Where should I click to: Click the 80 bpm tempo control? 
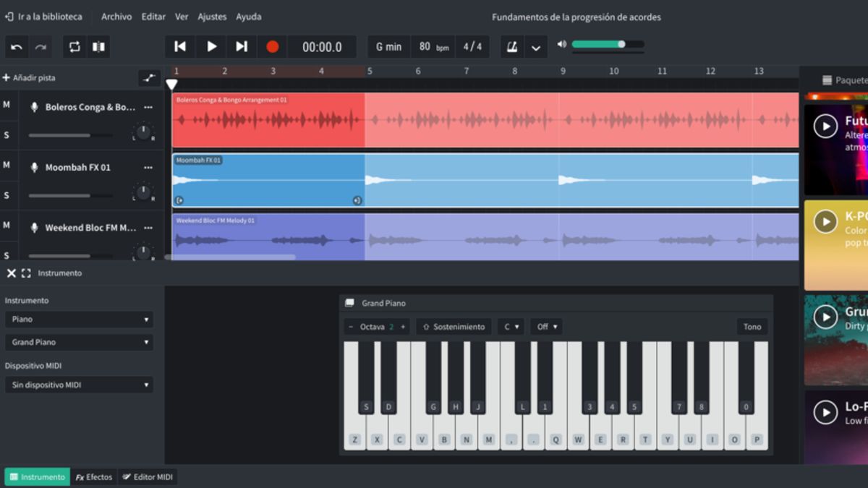[x=433, y=46]
